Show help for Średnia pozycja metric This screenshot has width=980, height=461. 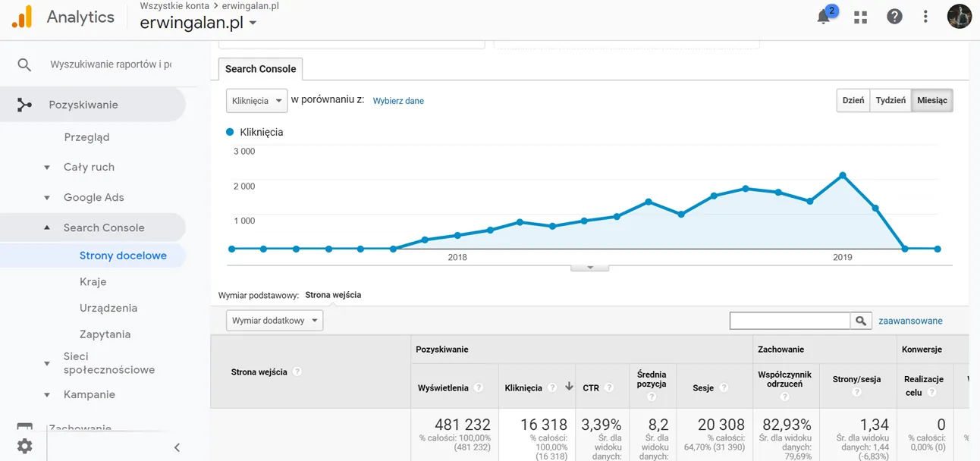[x=652, y=397]
